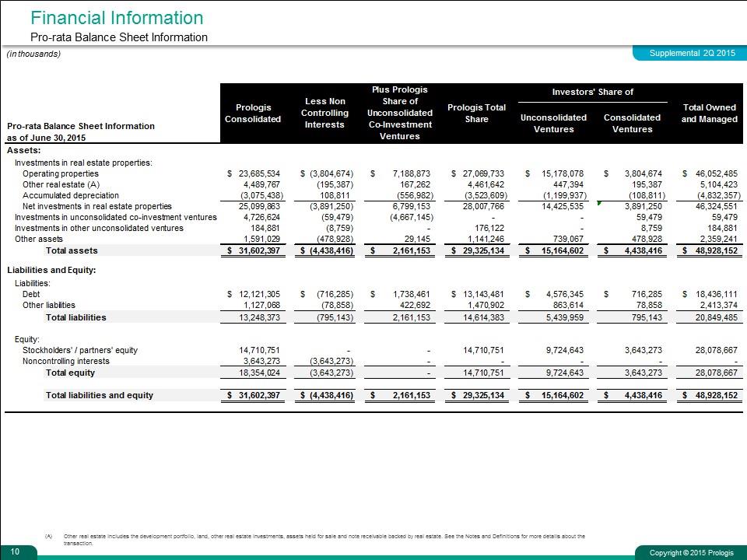Click the value 7,188,873 in the Operating properties row
The height and width of the screenshot is (560, 747).
412,173
